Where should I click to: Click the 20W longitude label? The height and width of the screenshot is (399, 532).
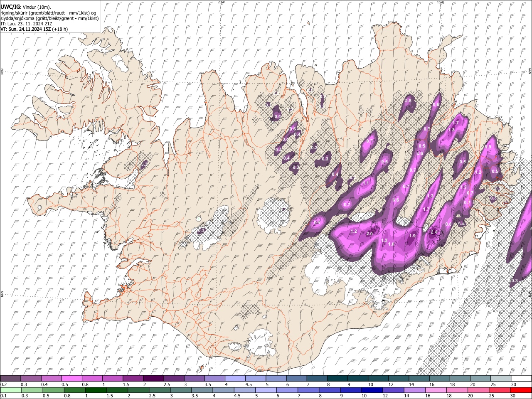[221, 2]
